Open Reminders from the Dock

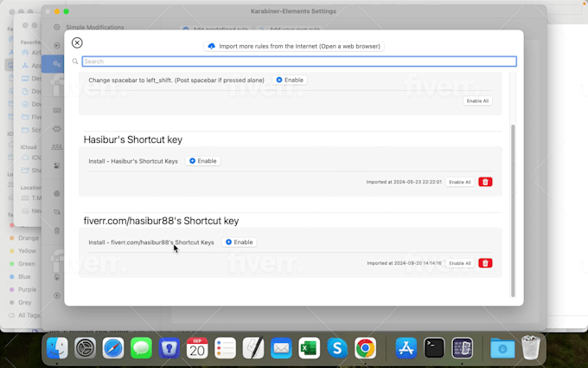[x=226, y=348]
